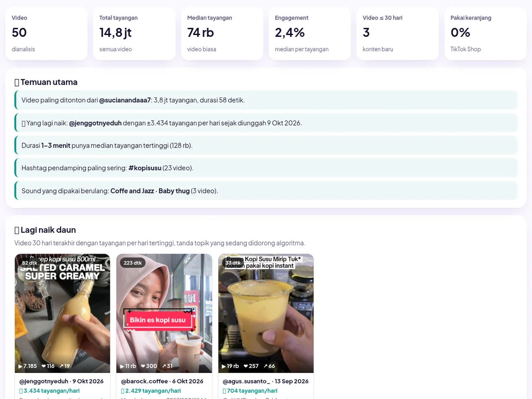Screen dimensions: 532x399
Task: Open the 'Bikin es kopi susu' video thumbnail
Action: (x=164, y=313)
